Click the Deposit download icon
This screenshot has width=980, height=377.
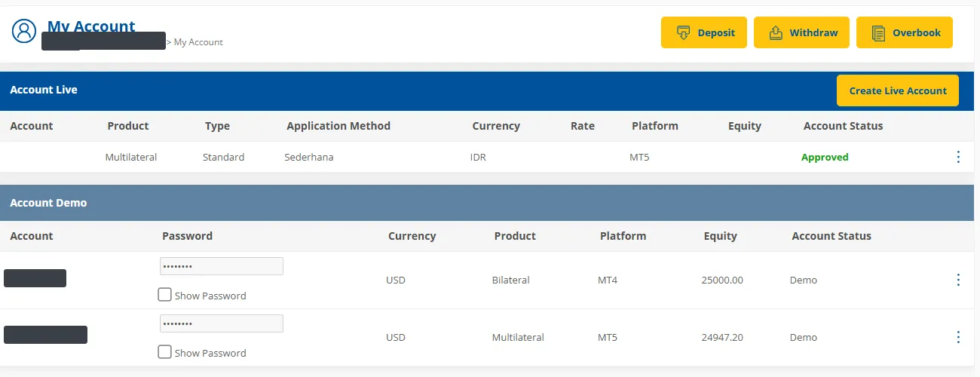[684, 32]
